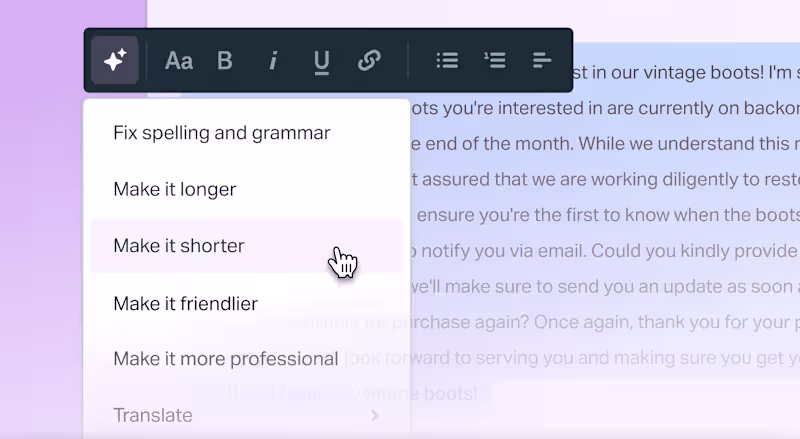
Task: Apply bulleted list formatting
Action: 447,60
